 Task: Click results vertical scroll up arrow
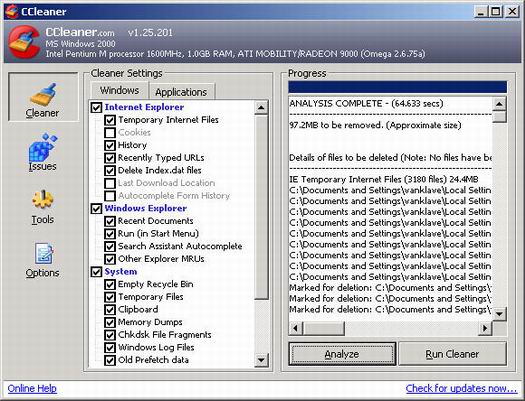(499, 104)
